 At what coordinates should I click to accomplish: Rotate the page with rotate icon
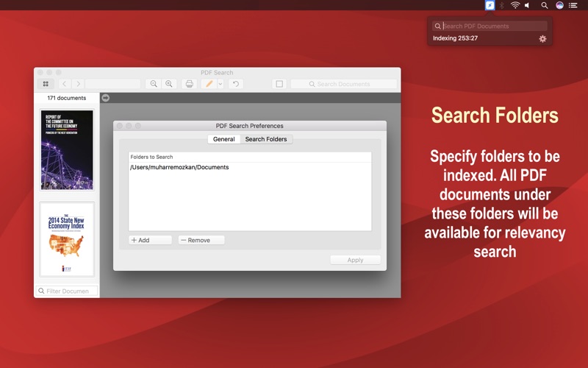[x=235, y=84]
